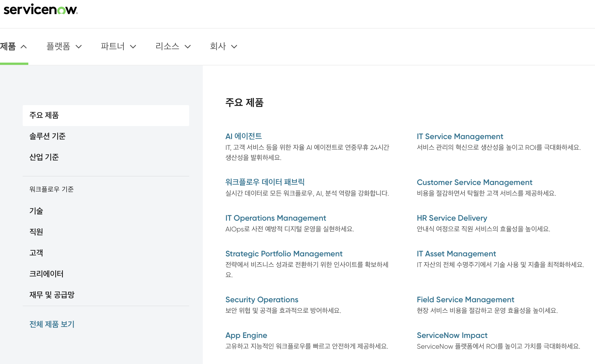Open App Engine product link
The height and width of the screenshot is (364, 595).
(246, 335)
